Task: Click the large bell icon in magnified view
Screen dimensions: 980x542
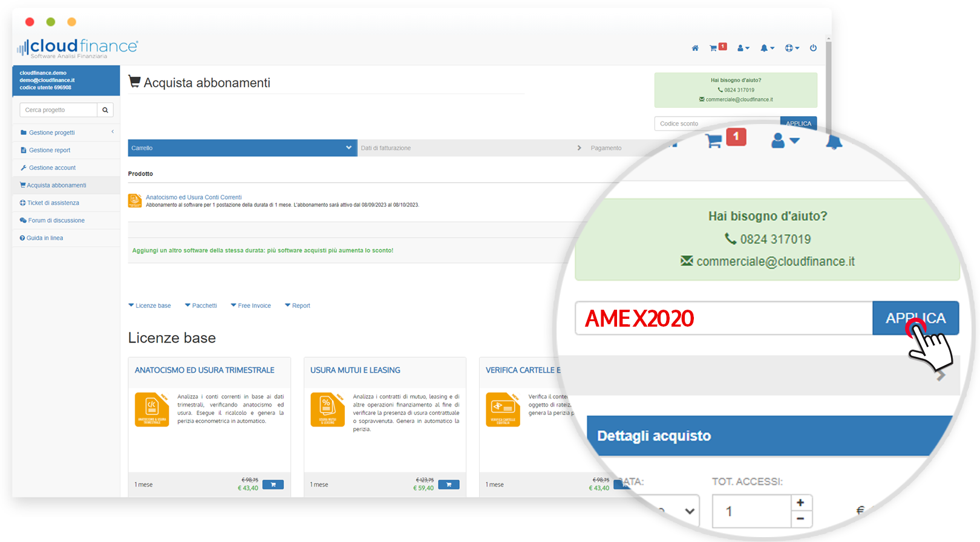Action: (834, 142)
